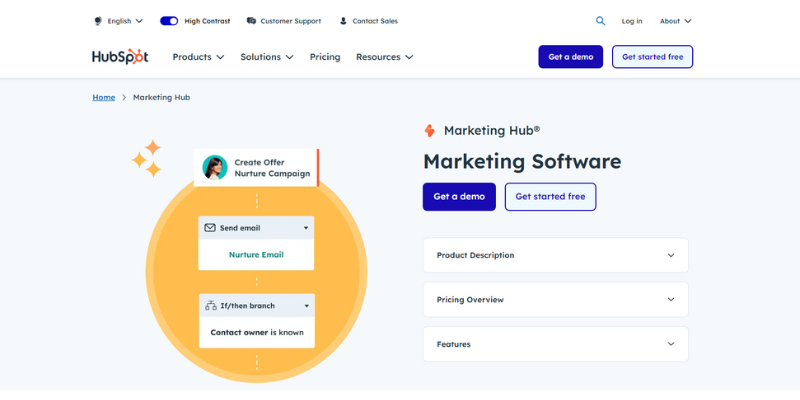Click the Customer Support chat icon
This screenshot has height=400, width=800.
point(251,21)
